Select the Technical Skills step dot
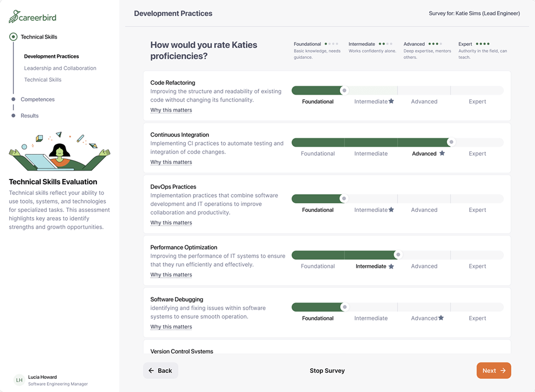535x392 pixels. point(14,36)
